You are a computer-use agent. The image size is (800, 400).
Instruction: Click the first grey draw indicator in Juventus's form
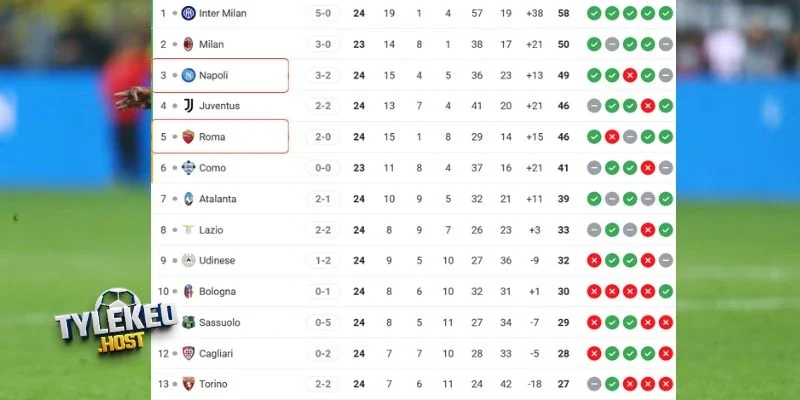click(x=594, y=106)
